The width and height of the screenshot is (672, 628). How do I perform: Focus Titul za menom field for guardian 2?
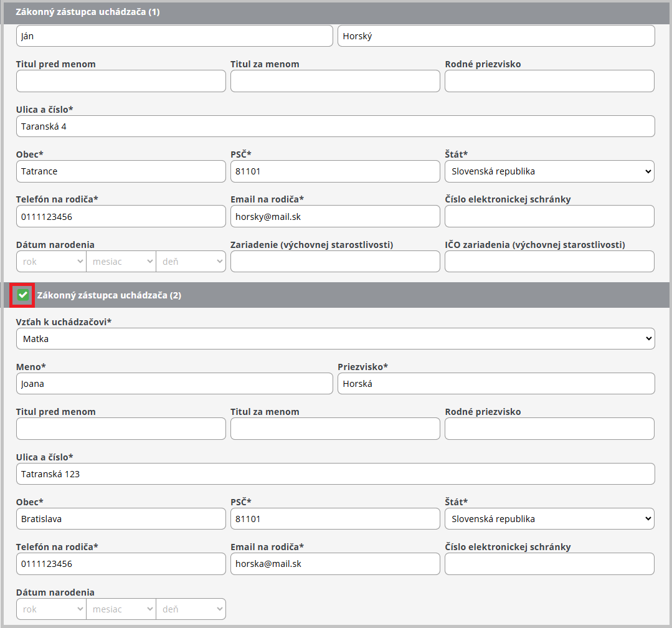click(x=335, y=429)
